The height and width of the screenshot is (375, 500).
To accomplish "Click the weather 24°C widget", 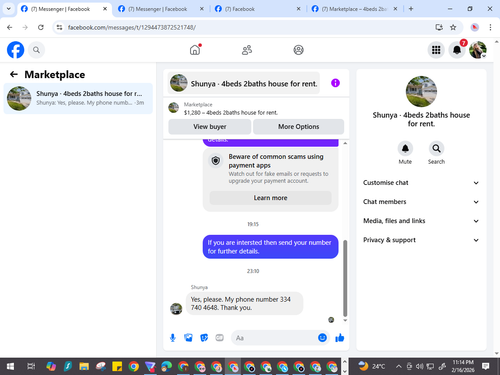I will pos(372,366).
